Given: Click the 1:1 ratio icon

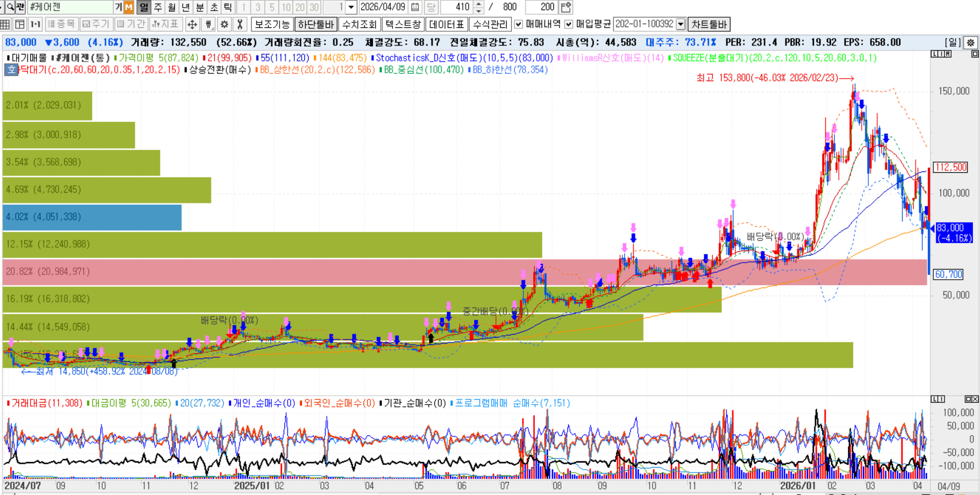Looking at the screenshot, I should tap(35, 24).
